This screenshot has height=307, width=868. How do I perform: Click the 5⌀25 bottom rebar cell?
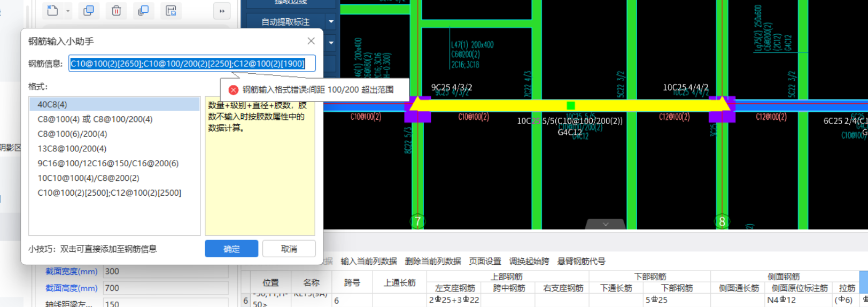click(x=677, y=300)
